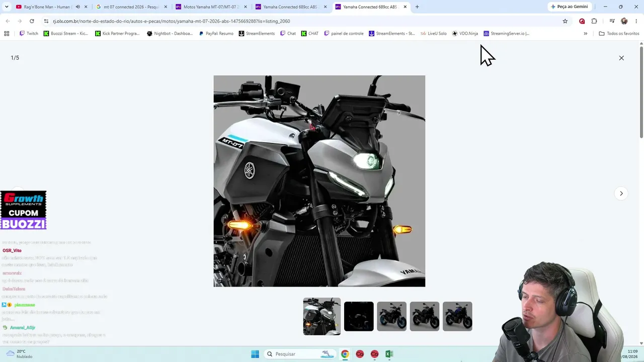Open the VDO.Ninja bookmark
This screenshot has height=362, width=644.
tap(465, 34)
